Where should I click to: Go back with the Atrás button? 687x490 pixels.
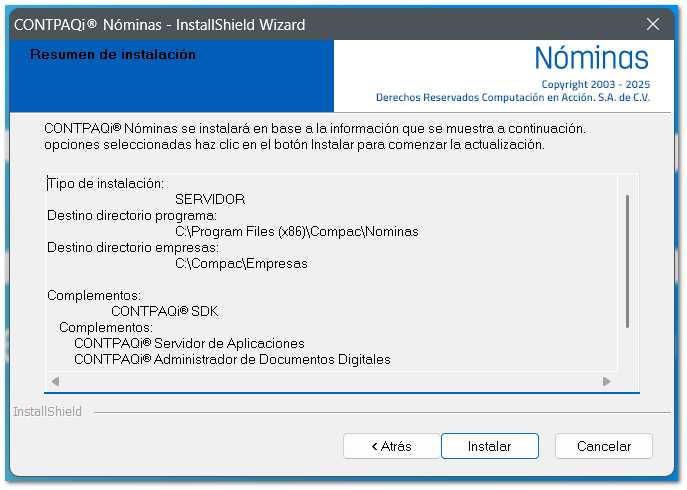pyautogui.click(x=391, y=446)
